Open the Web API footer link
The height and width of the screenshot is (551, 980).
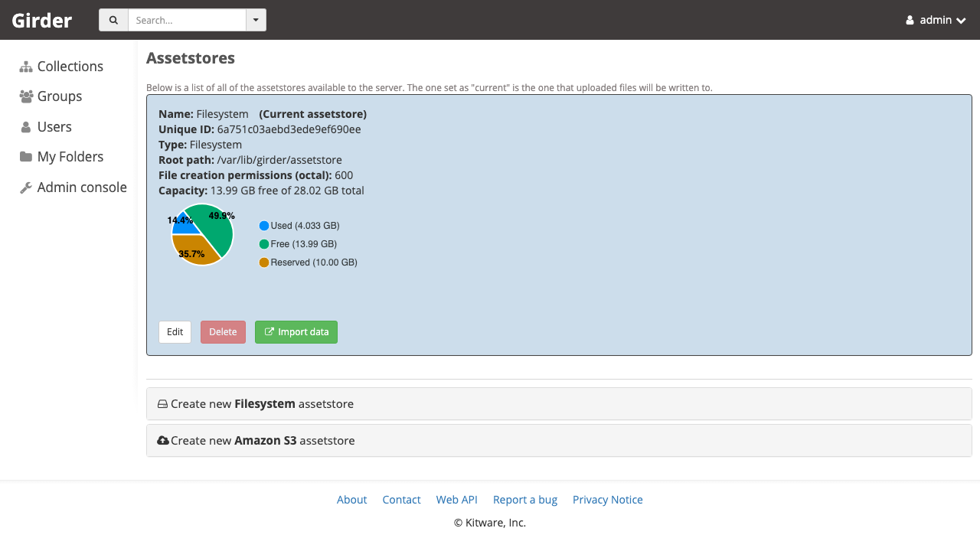(457, 500)
